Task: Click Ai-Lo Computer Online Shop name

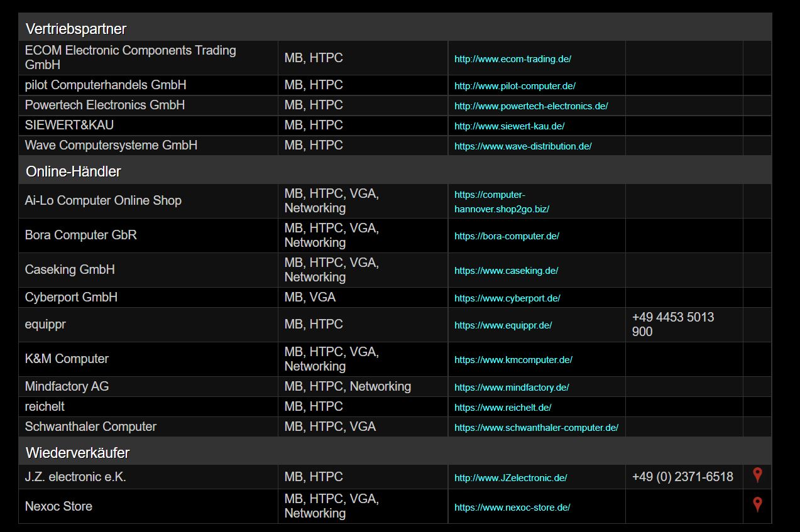Action: pyautogui.click(x=103, y=200)
